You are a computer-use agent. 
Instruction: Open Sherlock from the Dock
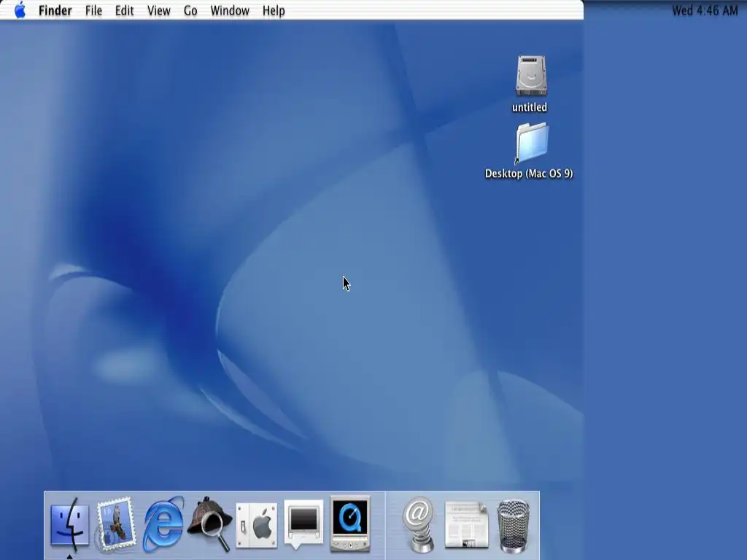[x=210, y=524]
